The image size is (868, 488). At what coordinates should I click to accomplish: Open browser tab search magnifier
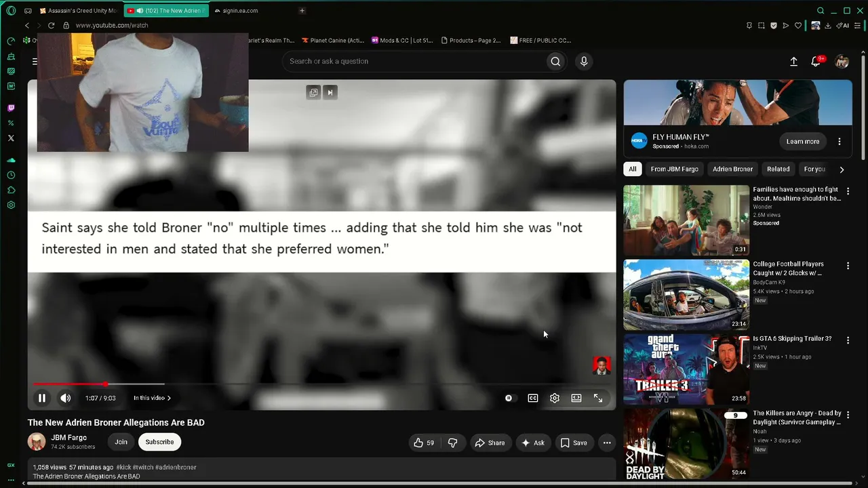coord(821,11)
